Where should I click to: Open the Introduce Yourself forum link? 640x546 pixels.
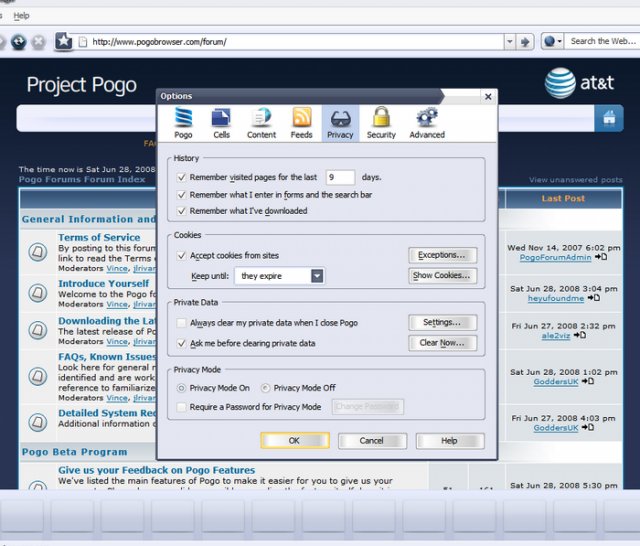coord(103,284)
